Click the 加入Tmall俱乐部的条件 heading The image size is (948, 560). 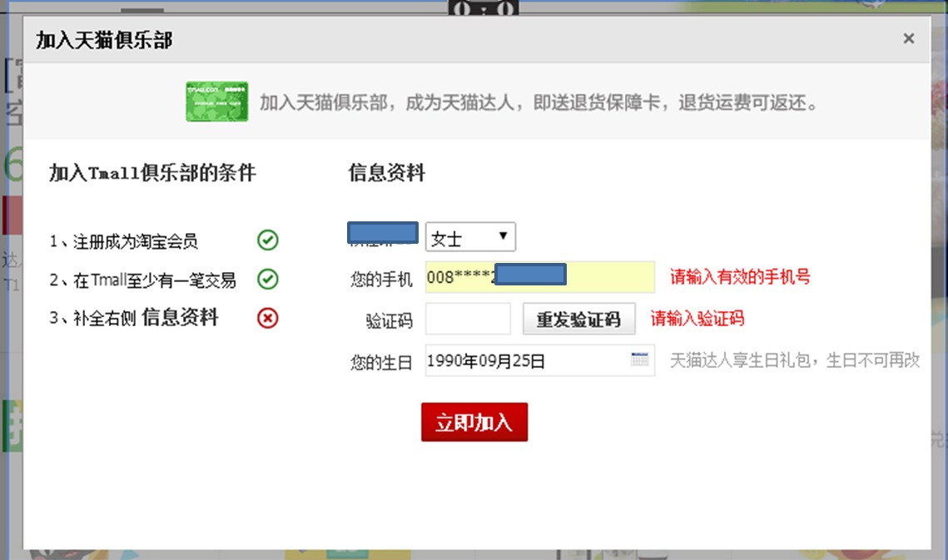coord(152,173)
